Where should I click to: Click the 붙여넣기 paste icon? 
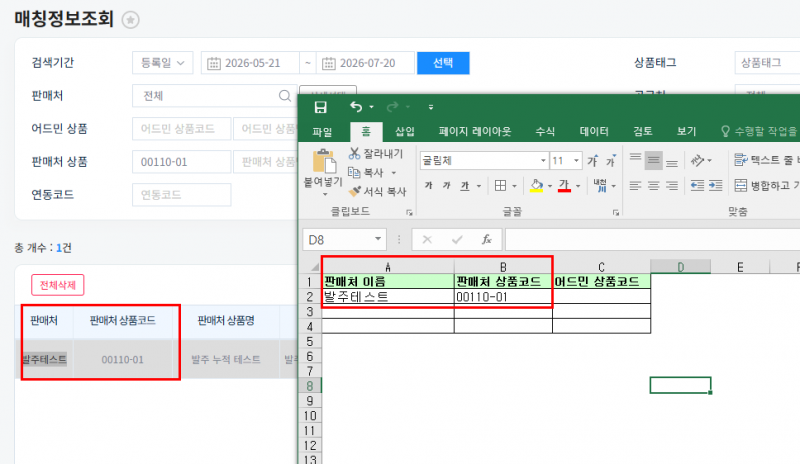coord(323,161)
